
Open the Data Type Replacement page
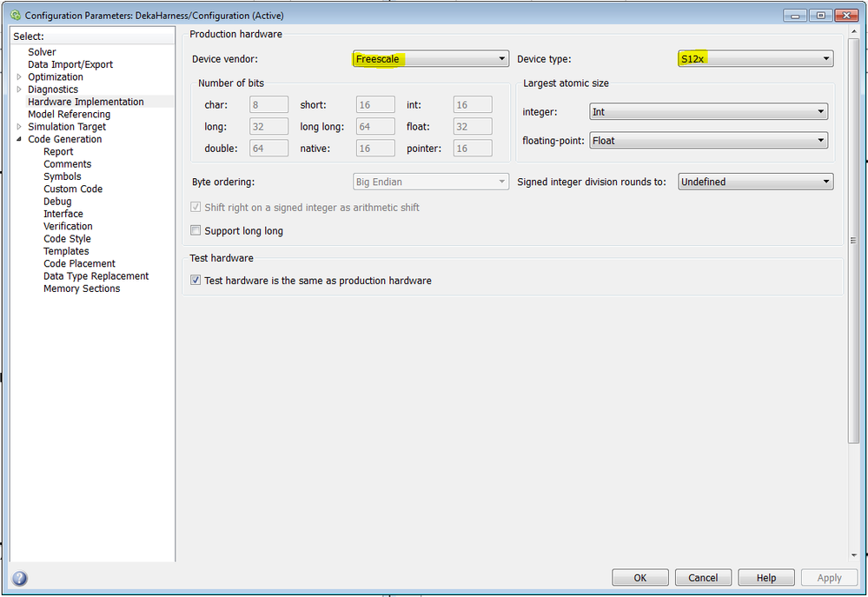96,275
